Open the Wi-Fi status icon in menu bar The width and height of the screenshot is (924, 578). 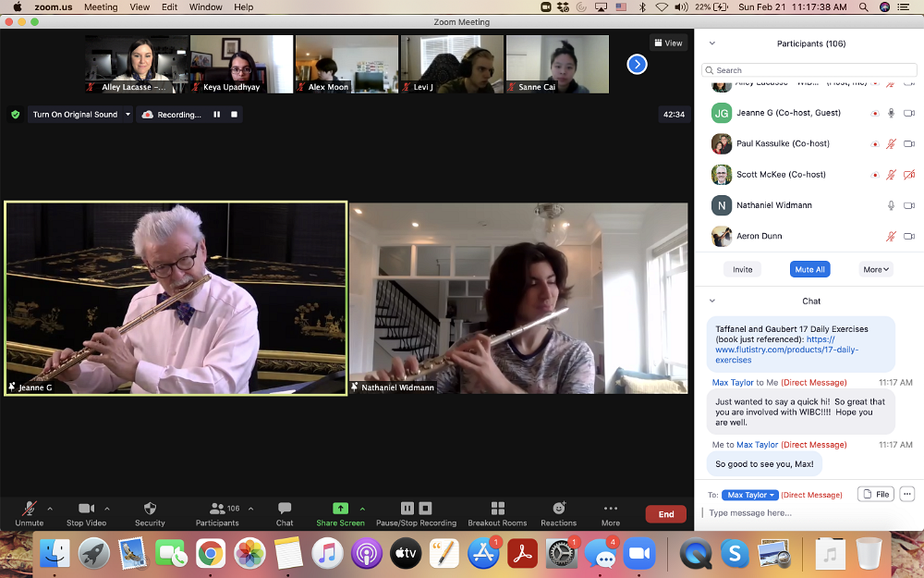(x=662, y=7)
